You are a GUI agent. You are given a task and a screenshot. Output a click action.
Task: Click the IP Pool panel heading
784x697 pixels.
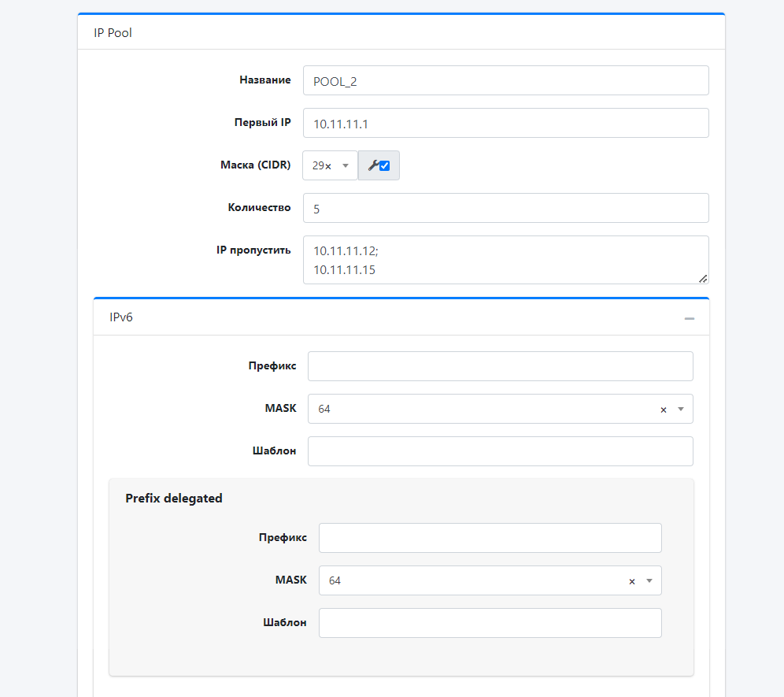point(113,33)
